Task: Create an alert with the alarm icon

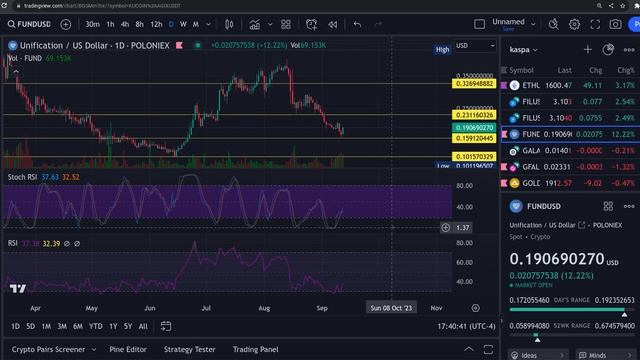Action: tap(311, 24)
